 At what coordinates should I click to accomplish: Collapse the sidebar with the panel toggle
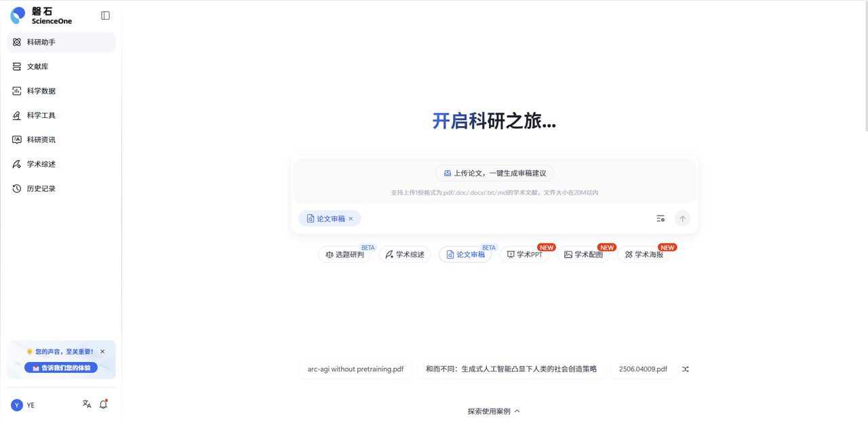click(105, 14)
